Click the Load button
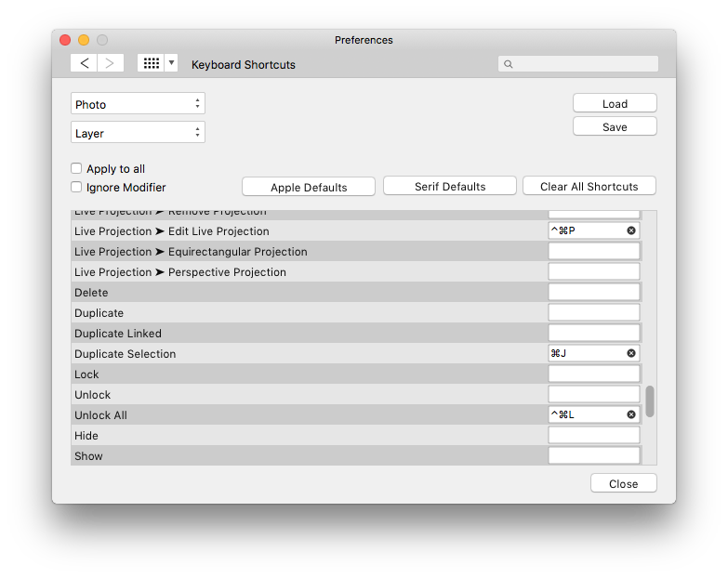 pyautogui.click(x=615, y=103)
